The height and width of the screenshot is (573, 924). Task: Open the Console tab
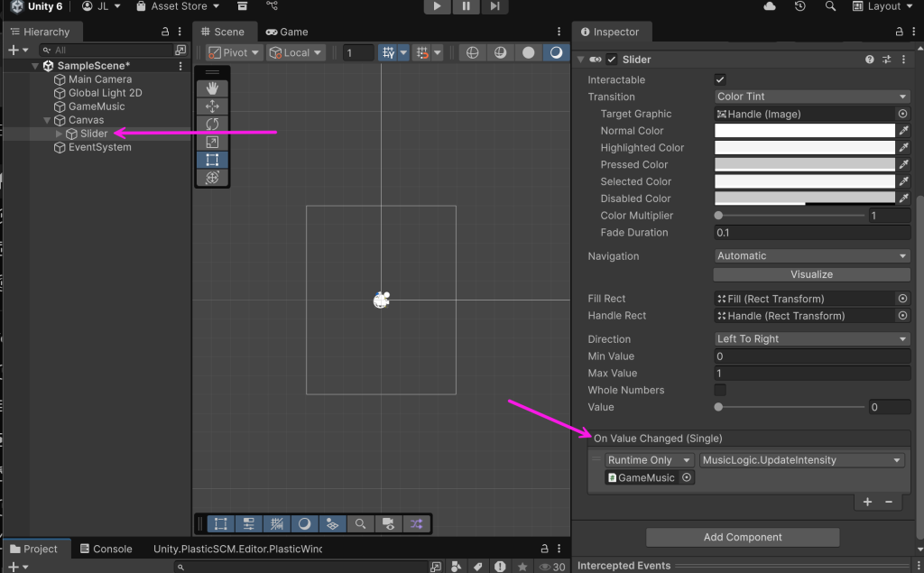coord(105,549)
